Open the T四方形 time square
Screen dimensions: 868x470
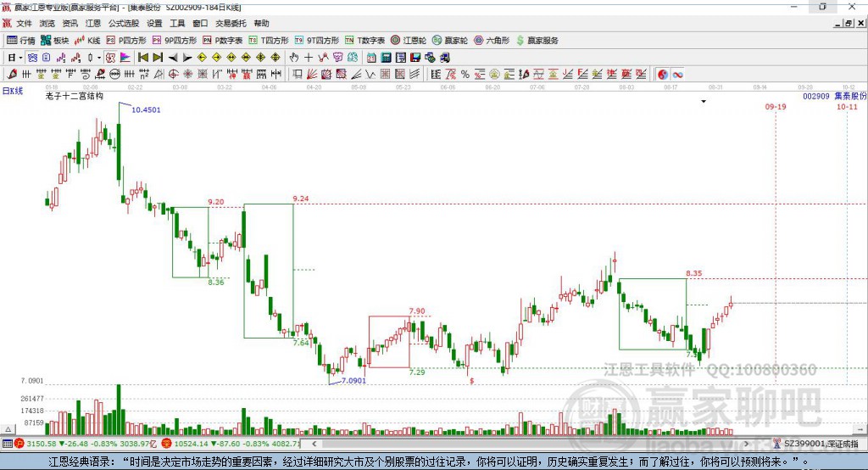coord(269,41)
